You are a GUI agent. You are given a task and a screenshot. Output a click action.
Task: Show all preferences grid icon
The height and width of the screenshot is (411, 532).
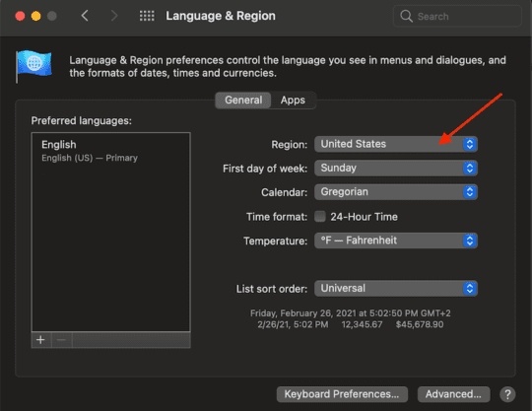pos(147,16)
